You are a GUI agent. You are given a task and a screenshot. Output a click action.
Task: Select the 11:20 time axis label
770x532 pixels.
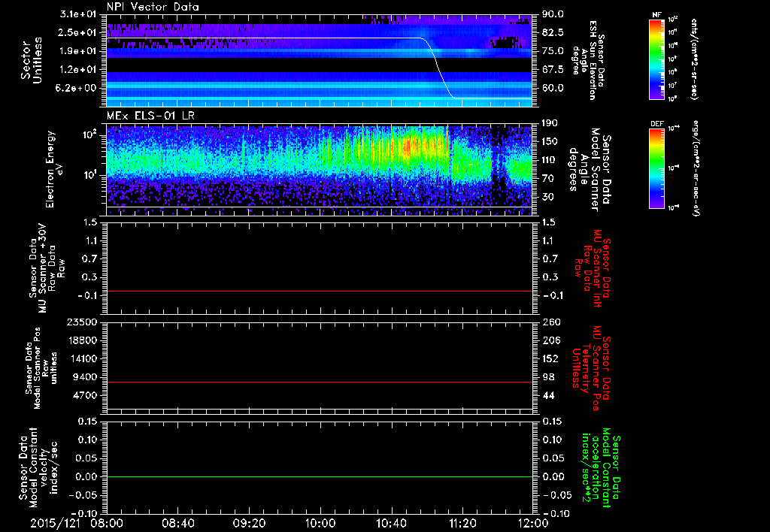coord(461,521)
